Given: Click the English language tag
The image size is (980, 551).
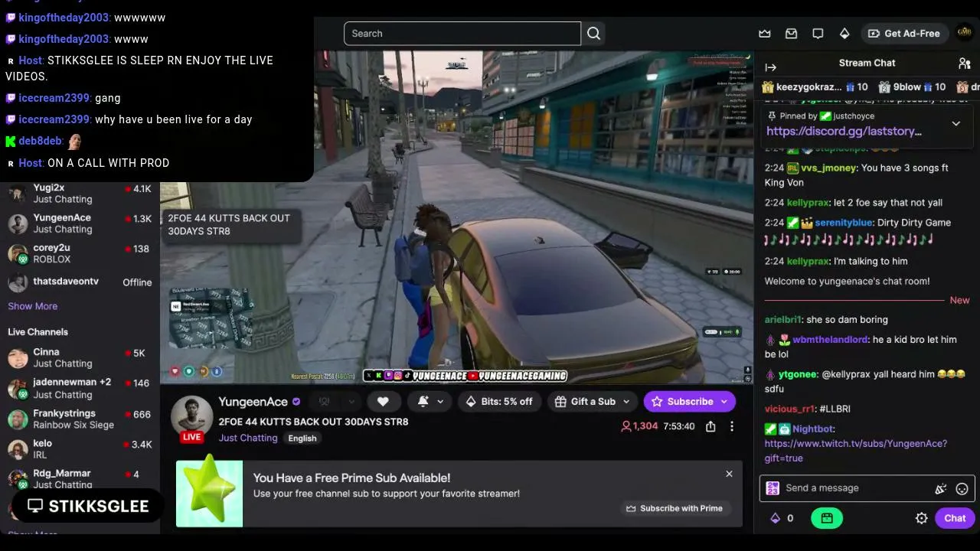Looking at the screenshot, I should point(302,439).
